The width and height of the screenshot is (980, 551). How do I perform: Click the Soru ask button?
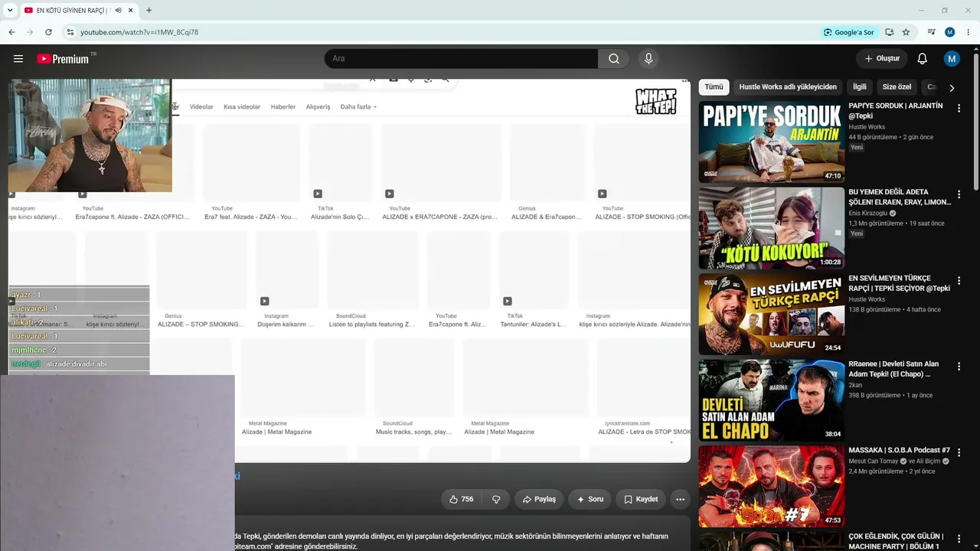[x=590, y=499]
